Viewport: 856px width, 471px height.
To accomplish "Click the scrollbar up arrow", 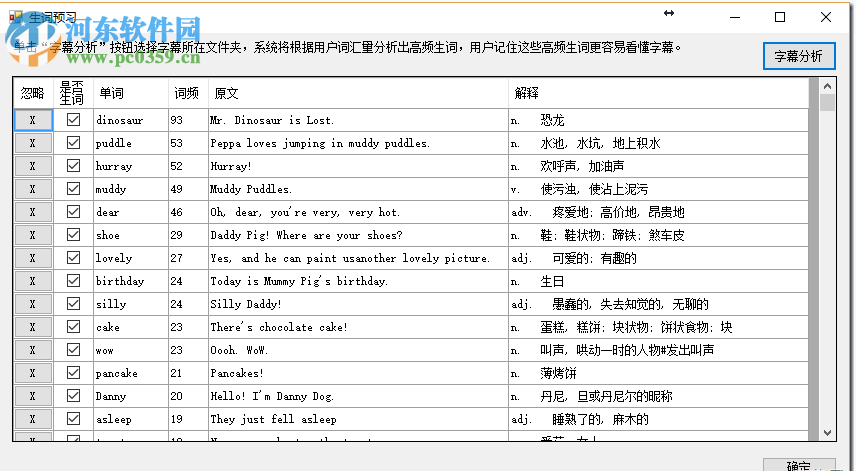I will click(x=827, y=86).
